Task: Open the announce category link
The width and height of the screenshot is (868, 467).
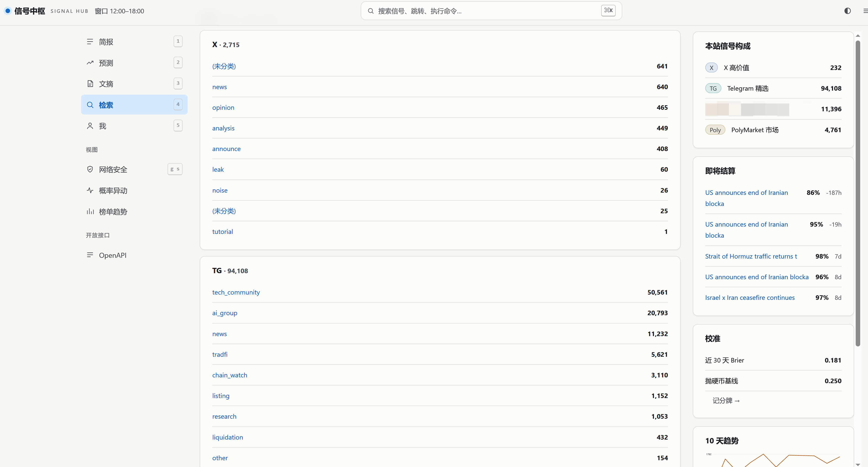Action: (x=226, y=149)
